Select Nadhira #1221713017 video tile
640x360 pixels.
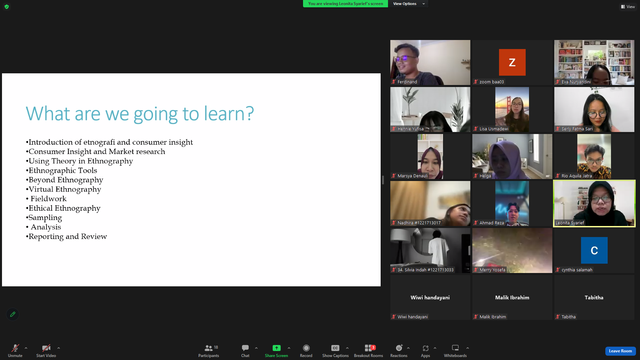coord(430,204)
